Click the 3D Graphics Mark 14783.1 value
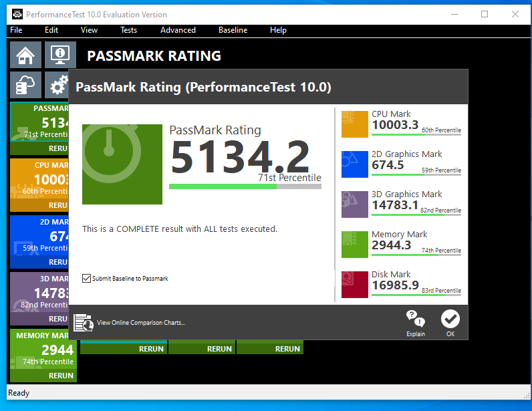Image resolution: width=532 pixels, height=411 pixels. coord(395,205)
